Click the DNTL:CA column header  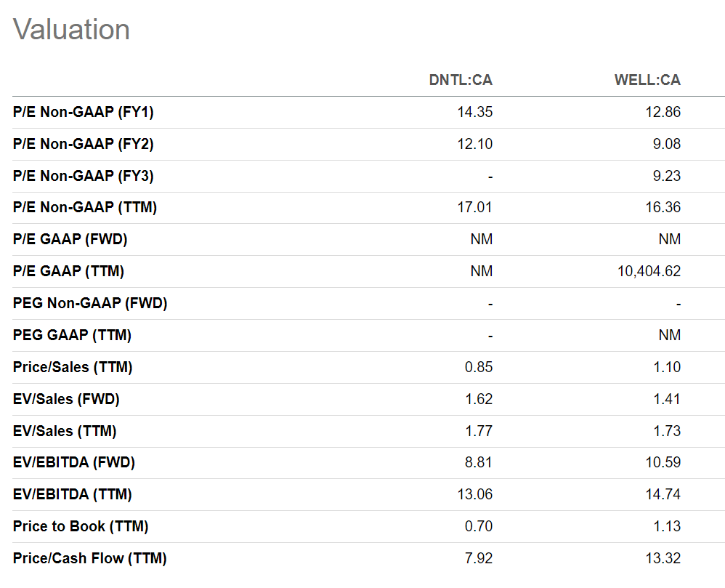460,80
